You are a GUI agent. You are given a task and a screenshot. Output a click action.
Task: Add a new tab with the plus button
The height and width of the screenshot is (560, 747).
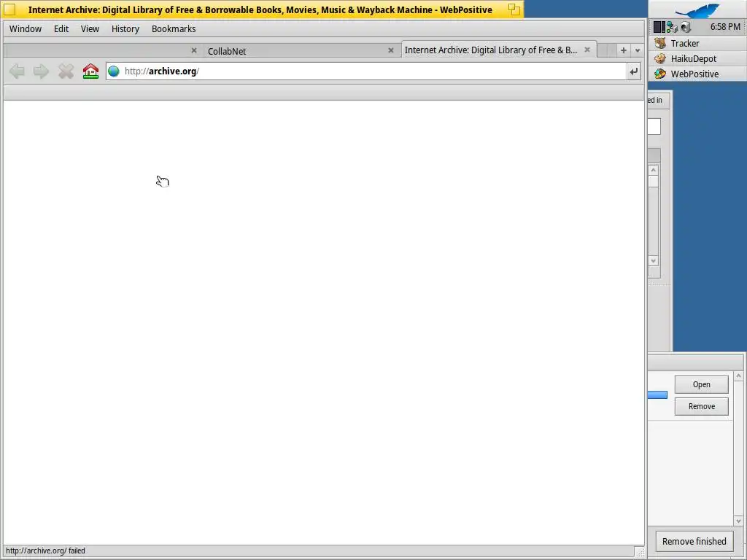623,50
